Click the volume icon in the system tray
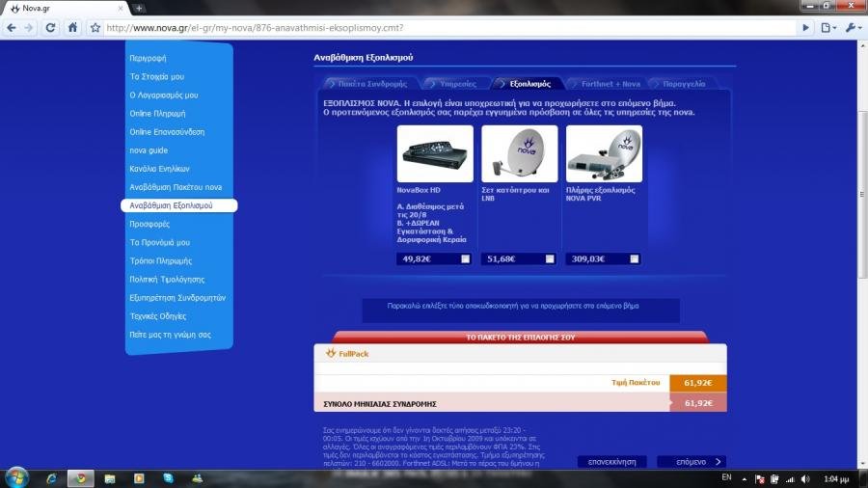 (791, 478)
